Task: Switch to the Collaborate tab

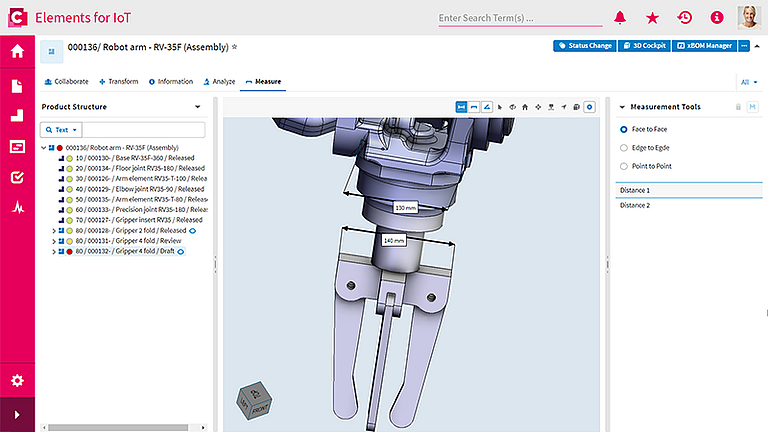Action: [66, 81]
